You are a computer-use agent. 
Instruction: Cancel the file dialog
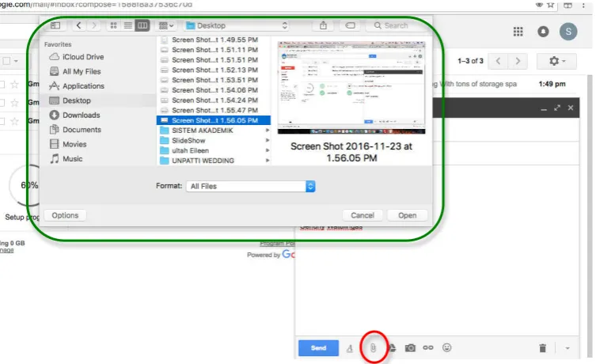(363, 215)
